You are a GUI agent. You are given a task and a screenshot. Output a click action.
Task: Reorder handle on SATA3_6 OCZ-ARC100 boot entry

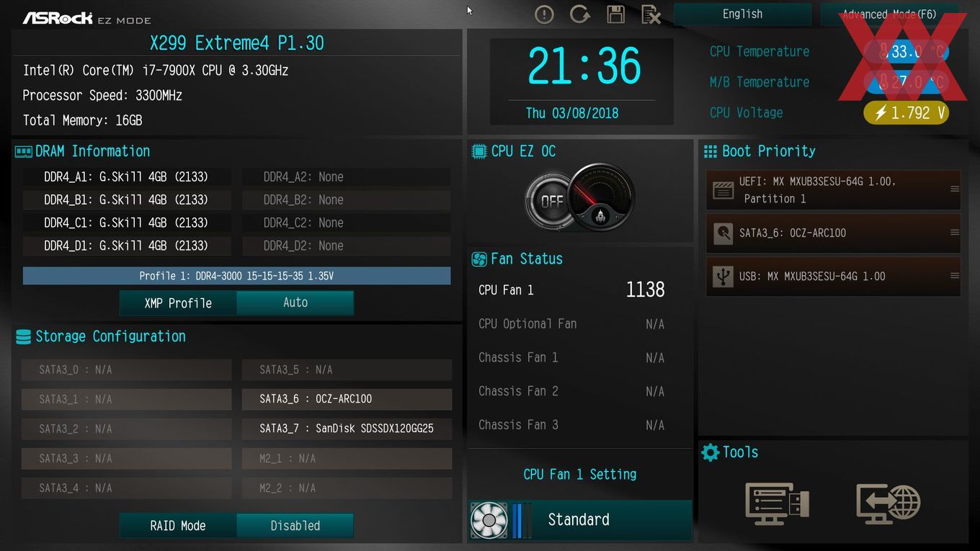click(x=954, y=233)
